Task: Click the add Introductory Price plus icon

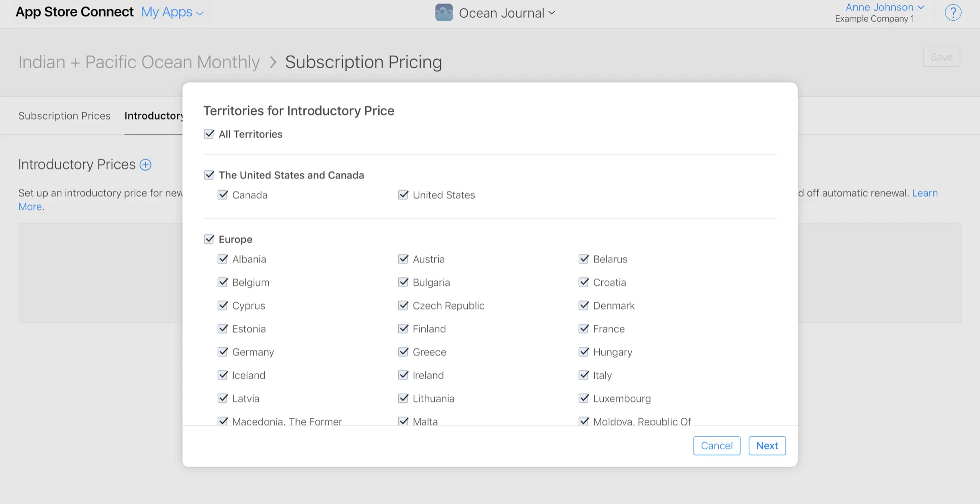Action: [145, 164]
